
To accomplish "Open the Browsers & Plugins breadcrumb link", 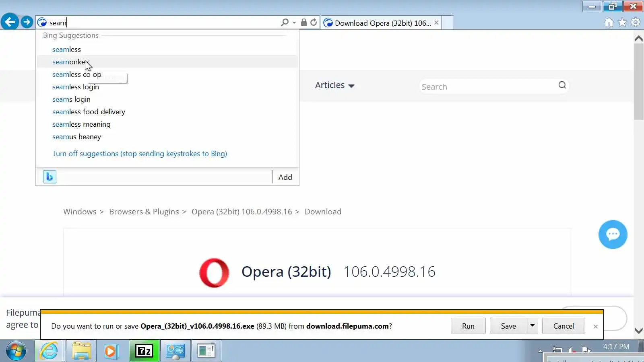I will click(x=144, y=212).
